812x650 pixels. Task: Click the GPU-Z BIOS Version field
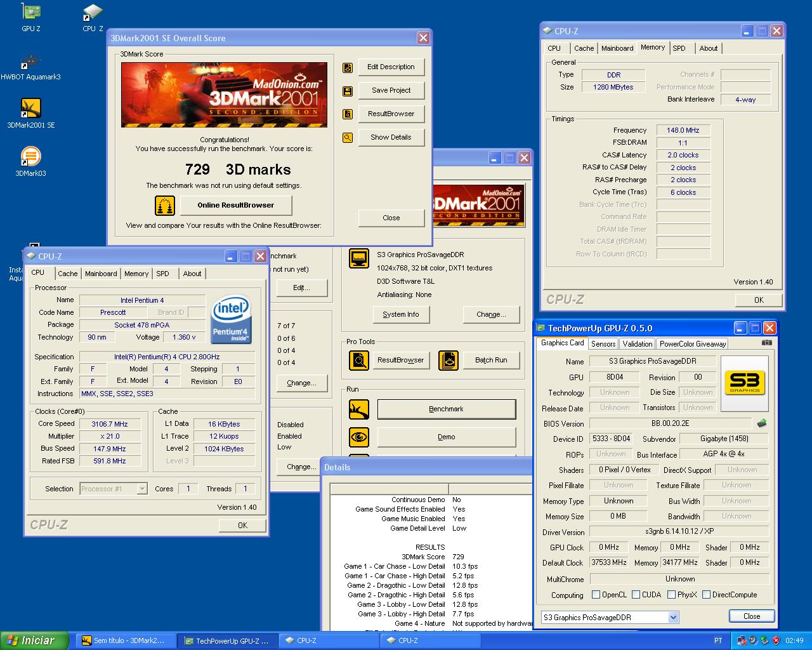point(671,423)
